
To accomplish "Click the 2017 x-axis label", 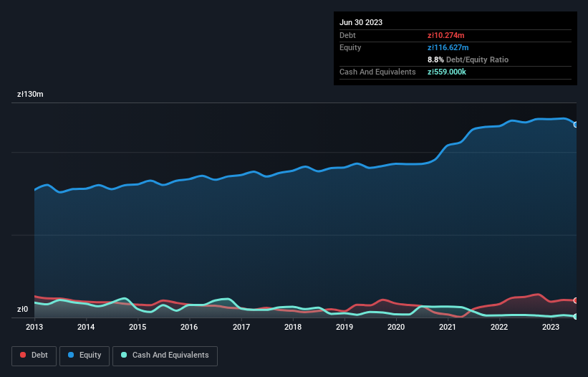I will (x=241, y=327).
